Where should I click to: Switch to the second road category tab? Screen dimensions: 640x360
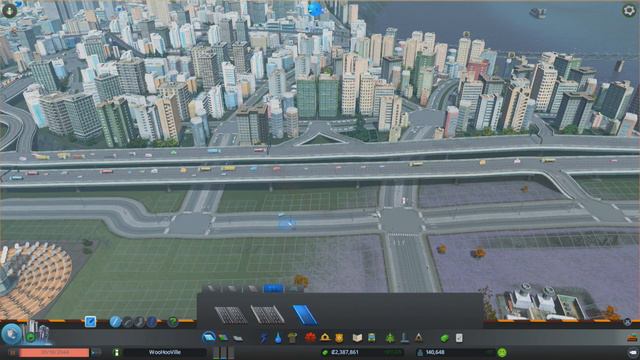click(232, 289)
